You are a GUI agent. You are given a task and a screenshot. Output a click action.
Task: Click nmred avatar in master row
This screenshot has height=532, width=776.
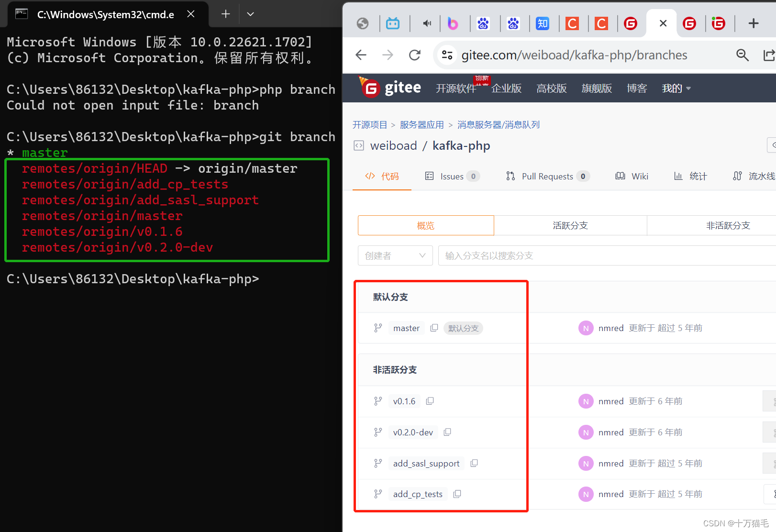pyautogui.click(x=586, y=328)
